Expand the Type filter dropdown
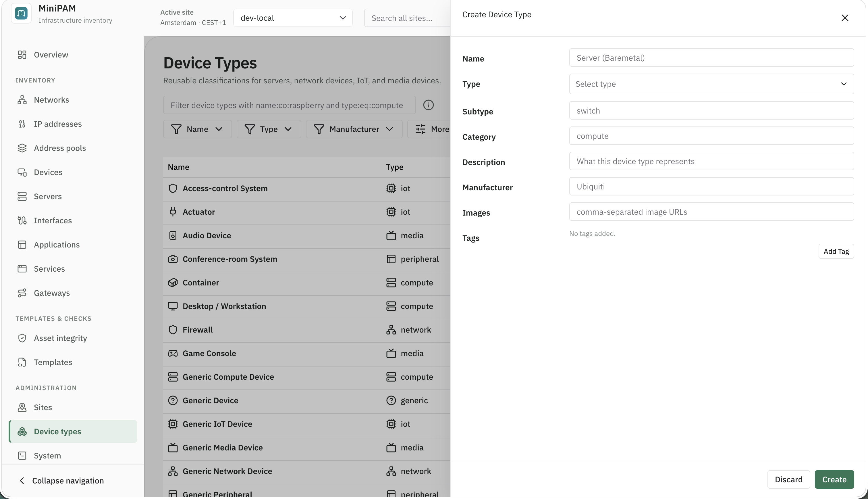This screenshot has height=499, width=868. (x=269, y=129)
